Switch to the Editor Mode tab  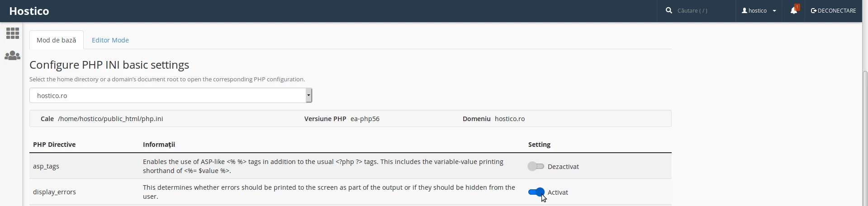click(110, 40)
